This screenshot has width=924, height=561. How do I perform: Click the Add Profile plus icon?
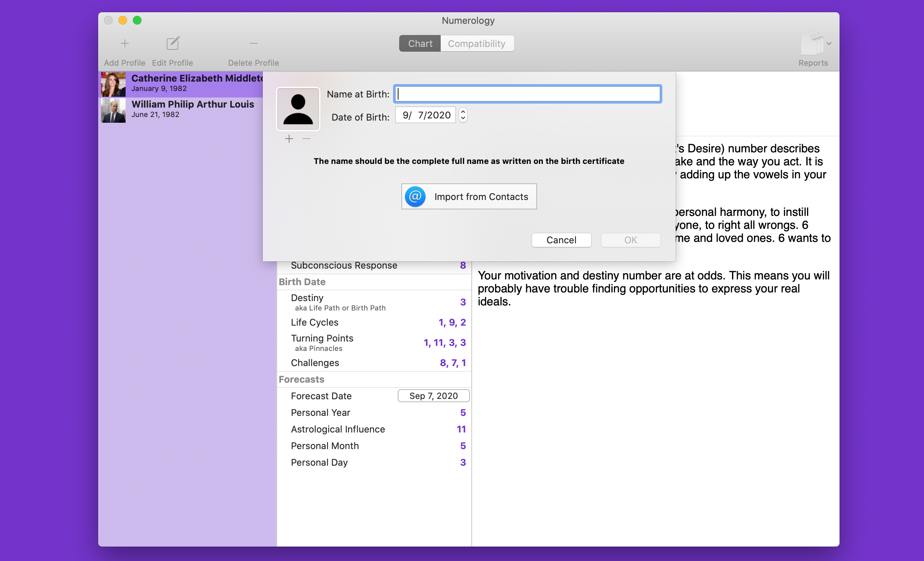point(125,43)
